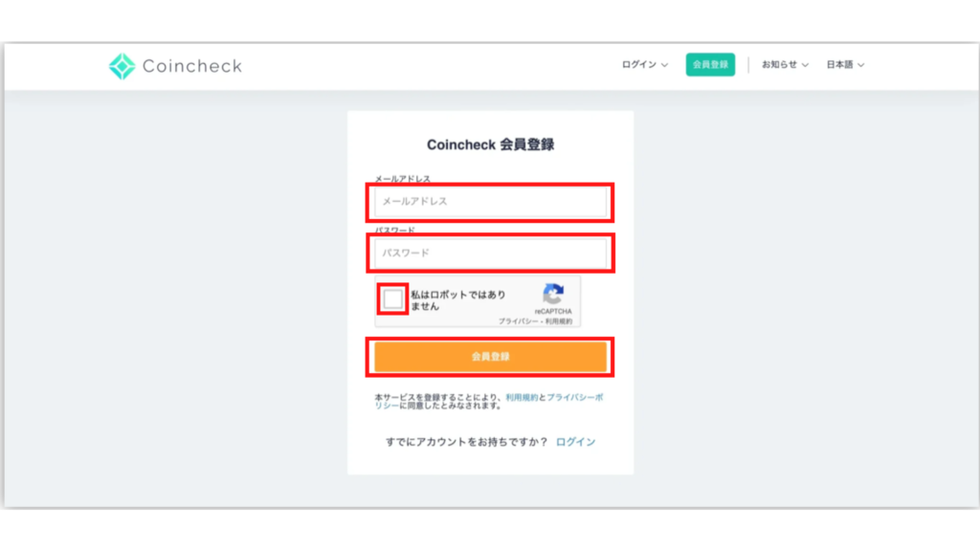Viewport: 980px width, 551px height.
Task: Expand the お知らせ dropdown menu
Action: click(785, 64)
